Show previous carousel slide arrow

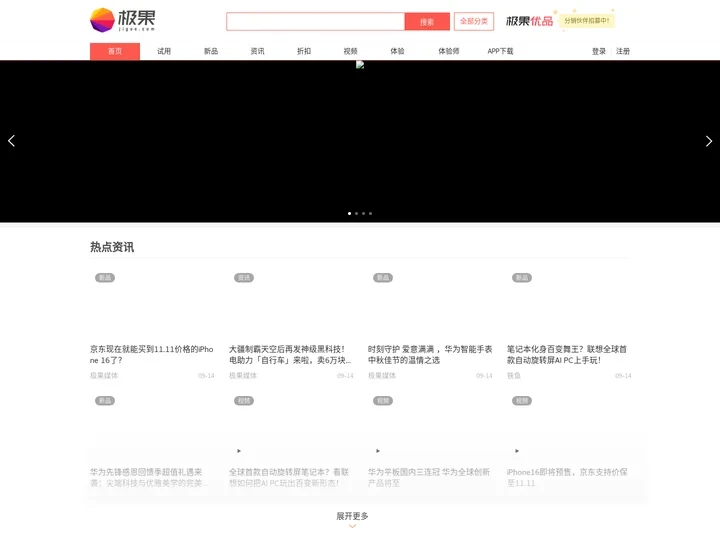click(x=11, y=141)
